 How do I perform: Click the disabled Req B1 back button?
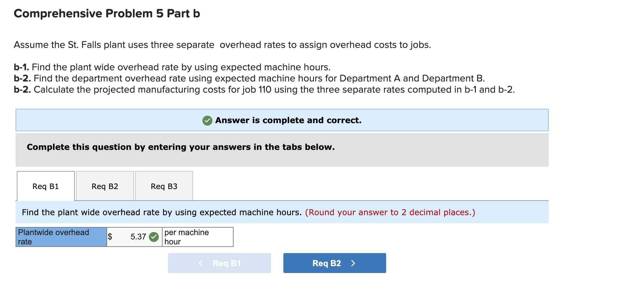[219, 263]
